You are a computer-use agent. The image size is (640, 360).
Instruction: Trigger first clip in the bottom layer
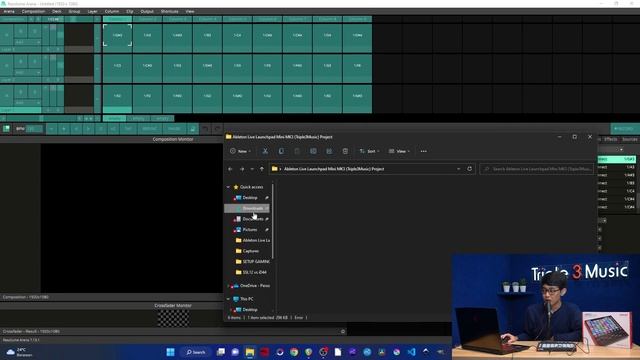click(117, 96)
